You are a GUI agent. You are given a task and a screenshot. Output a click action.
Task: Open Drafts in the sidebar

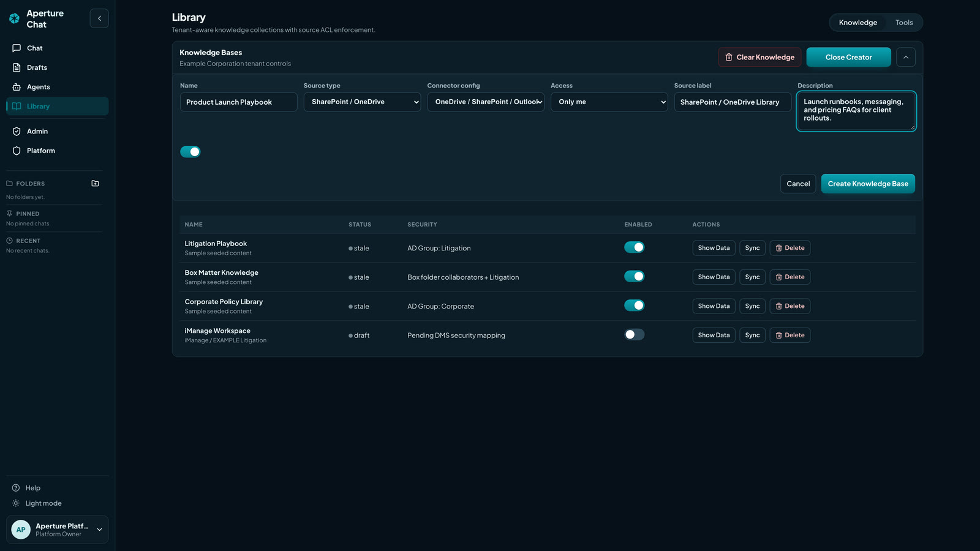click(57, 67)
